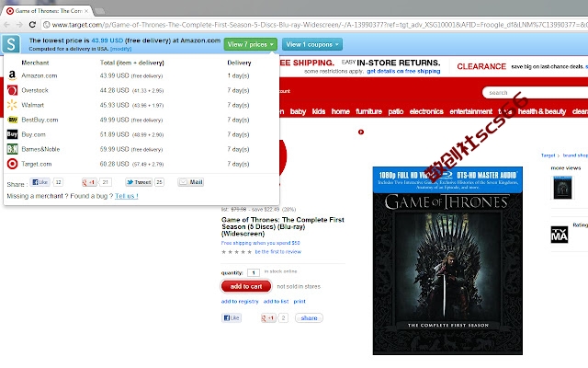Click be the first to review link

tap(277, 251)
